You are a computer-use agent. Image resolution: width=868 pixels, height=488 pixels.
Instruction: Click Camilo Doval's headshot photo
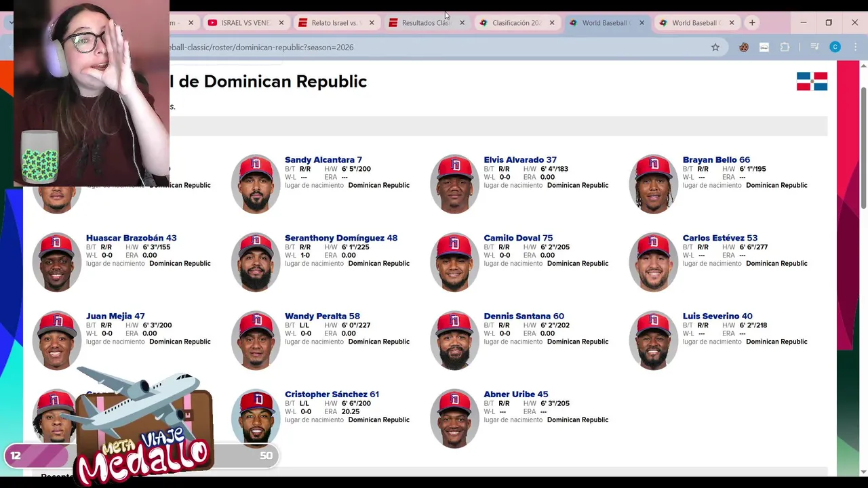pyautogui.click(x=455, y=262)
